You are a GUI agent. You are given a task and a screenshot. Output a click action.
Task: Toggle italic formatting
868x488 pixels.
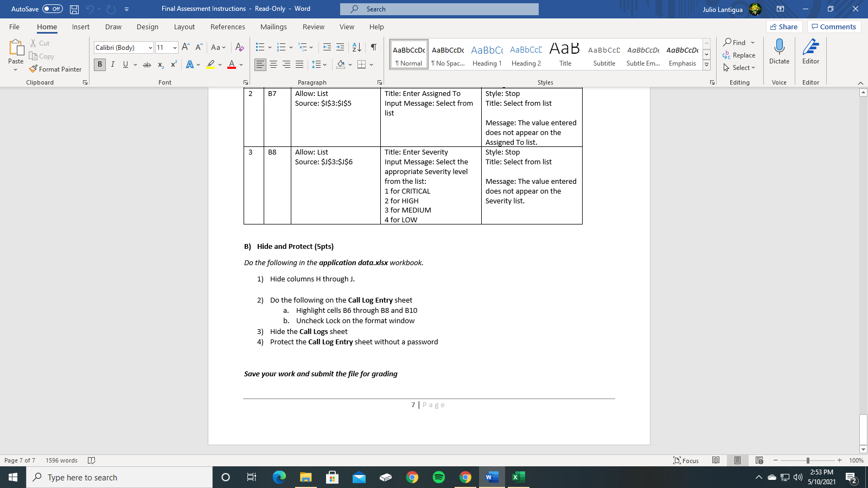(x=113, y=64)
